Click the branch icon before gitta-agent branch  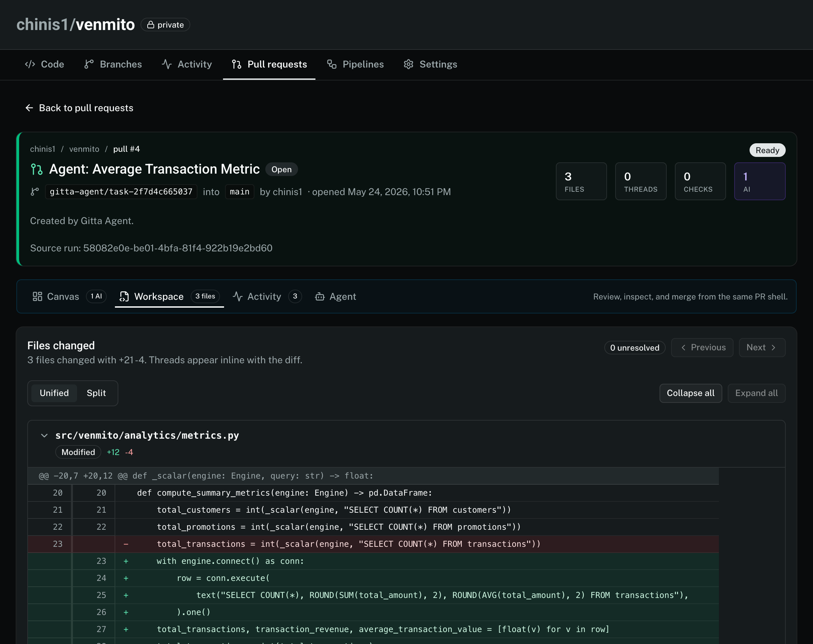click(x=35, y=192)
